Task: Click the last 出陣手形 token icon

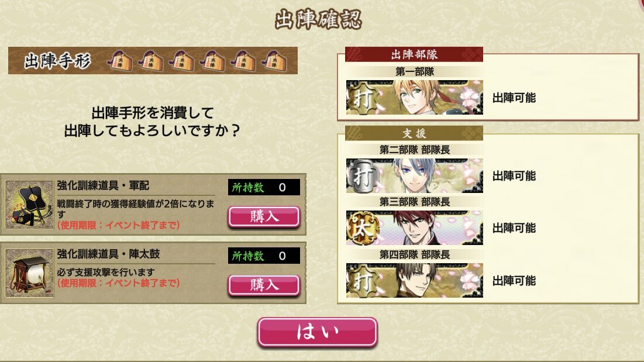Action: 274,61
